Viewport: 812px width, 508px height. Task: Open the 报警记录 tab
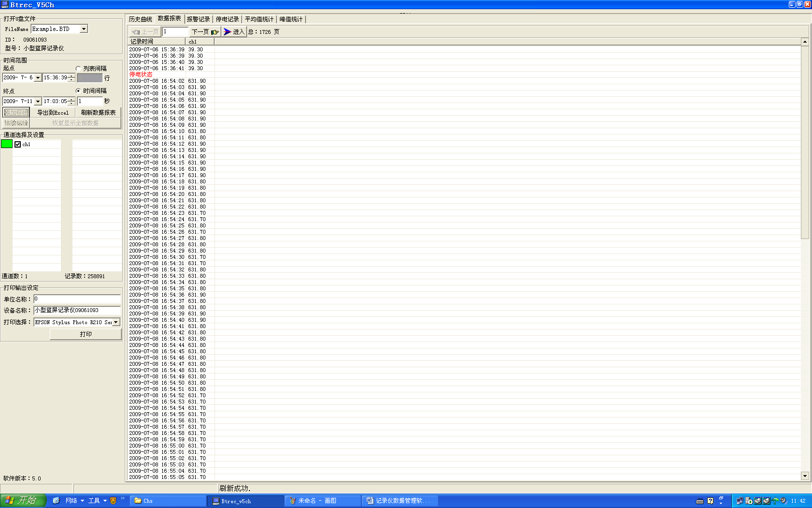pyautogui.click(x=198, y=19)
